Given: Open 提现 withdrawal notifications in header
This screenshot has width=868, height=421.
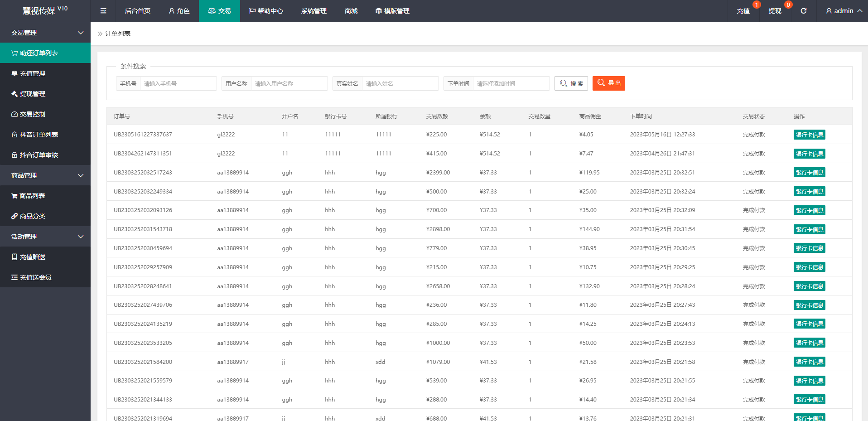Looking at the screenshot, I should coord(775,11).
